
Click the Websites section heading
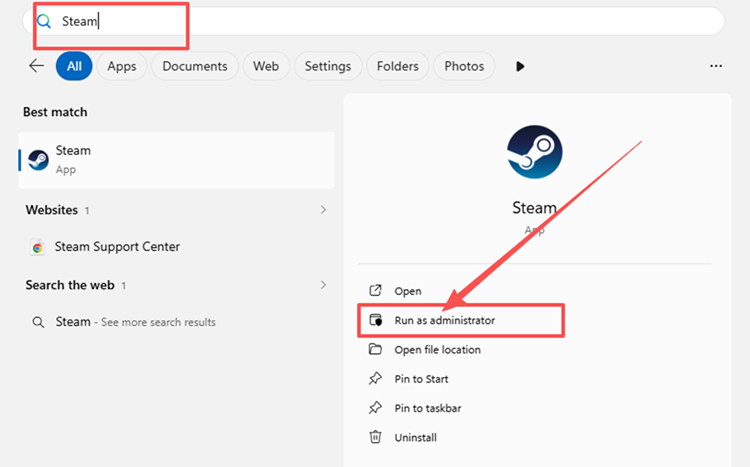52,210
